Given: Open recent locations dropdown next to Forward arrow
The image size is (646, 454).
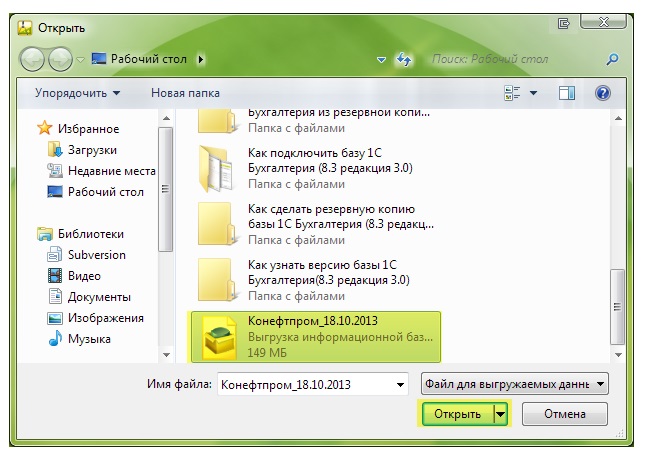Looking at the screenshot, I should coord(81,60).
